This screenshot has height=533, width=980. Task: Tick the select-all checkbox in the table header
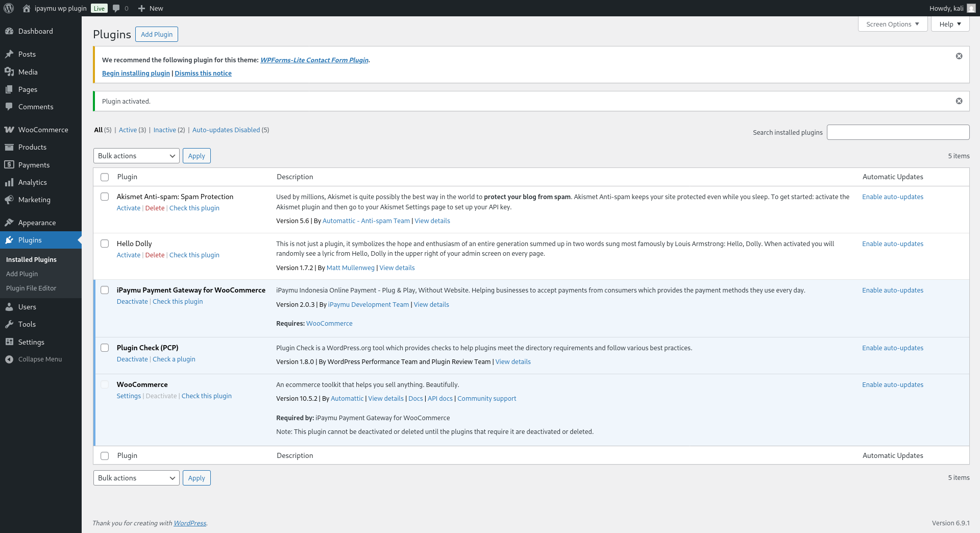(105, 177)
